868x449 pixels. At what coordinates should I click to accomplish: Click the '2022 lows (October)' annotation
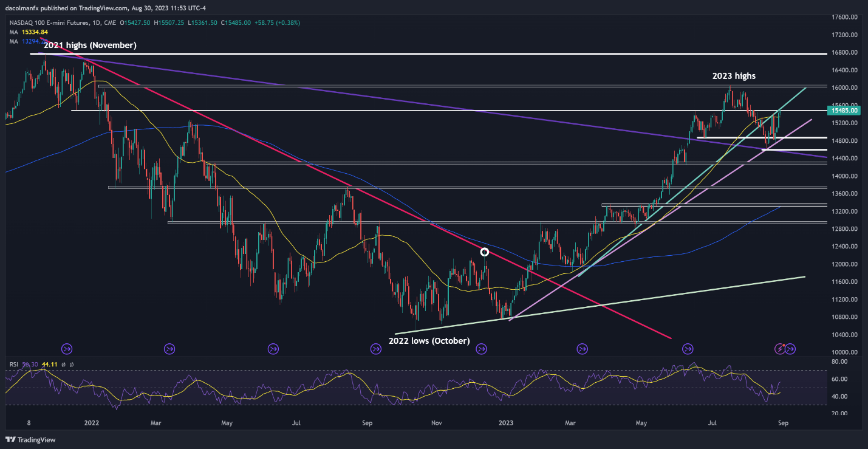[429, 341]
